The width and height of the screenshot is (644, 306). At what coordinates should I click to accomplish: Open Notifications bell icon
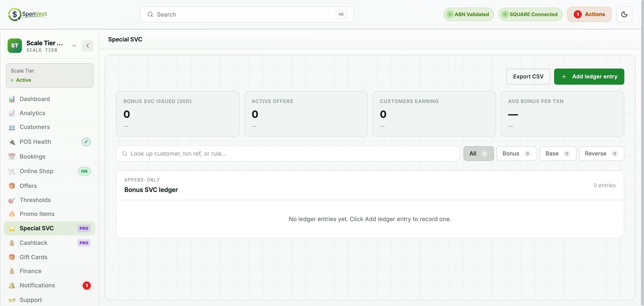(x=12, y=285)
